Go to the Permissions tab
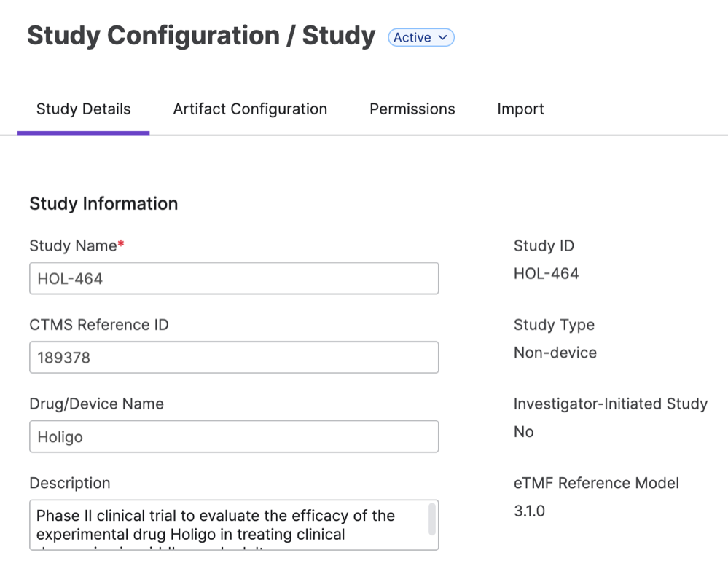 pyautogui.click(x=412, y=109)
